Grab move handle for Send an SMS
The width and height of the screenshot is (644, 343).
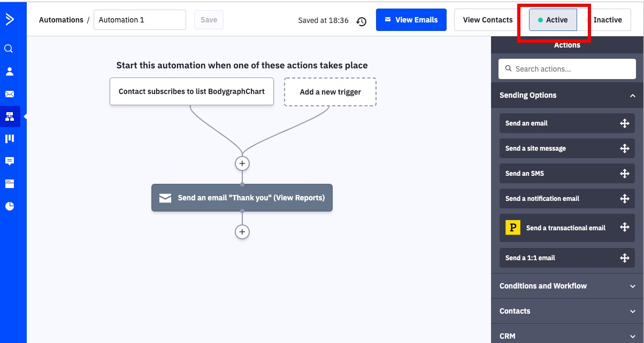click(x=624, y=174)
